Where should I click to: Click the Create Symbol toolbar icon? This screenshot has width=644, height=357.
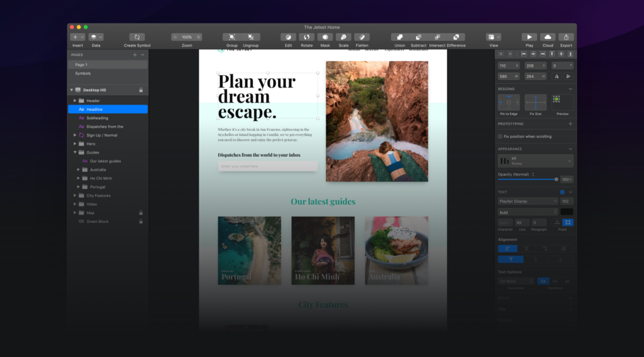coord(137,37)
